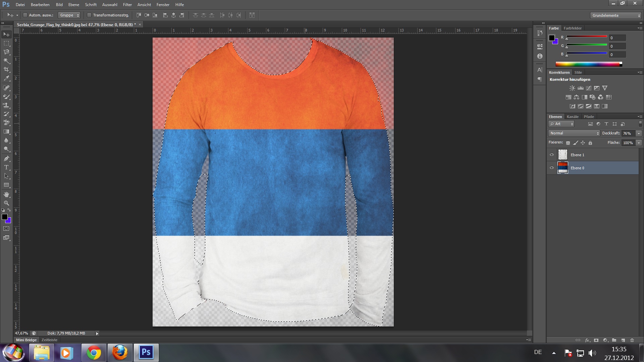Enable the Transformationsstrg. checkbox

pos(89,15)
